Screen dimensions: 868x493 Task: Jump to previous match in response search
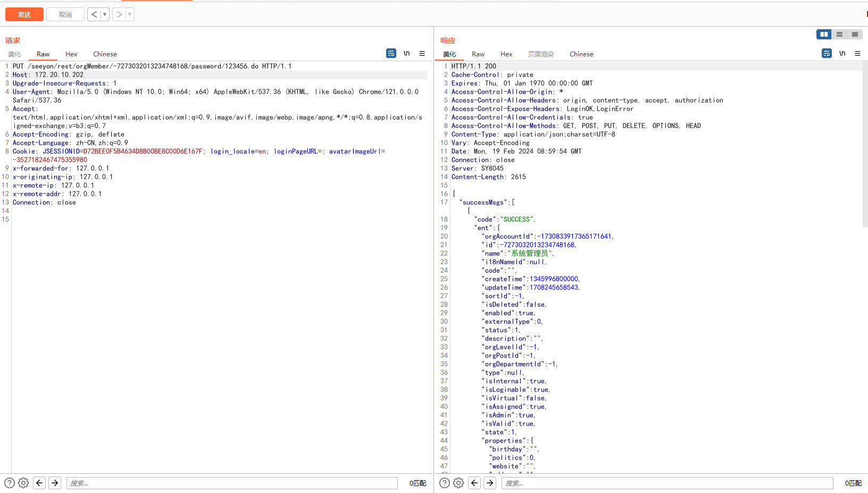coord(474,483)
